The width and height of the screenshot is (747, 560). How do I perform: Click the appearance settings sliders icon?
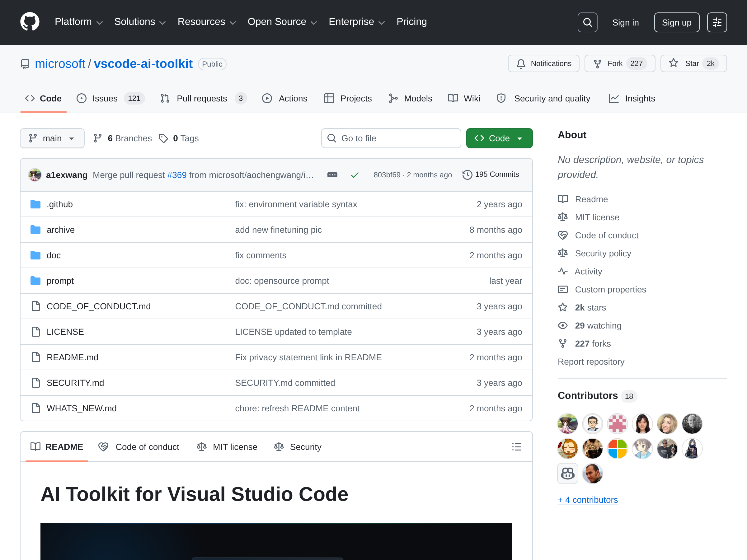pos(716,22)
